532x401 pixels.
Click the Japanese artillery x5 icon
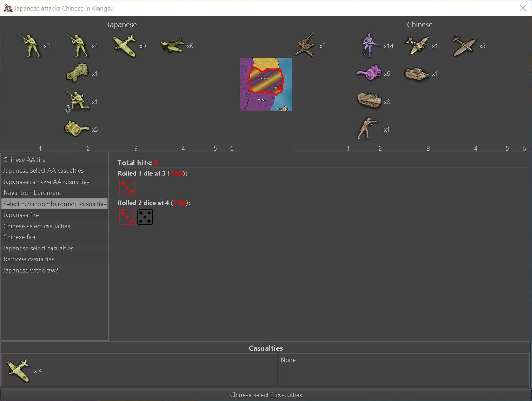click(77, 129)
